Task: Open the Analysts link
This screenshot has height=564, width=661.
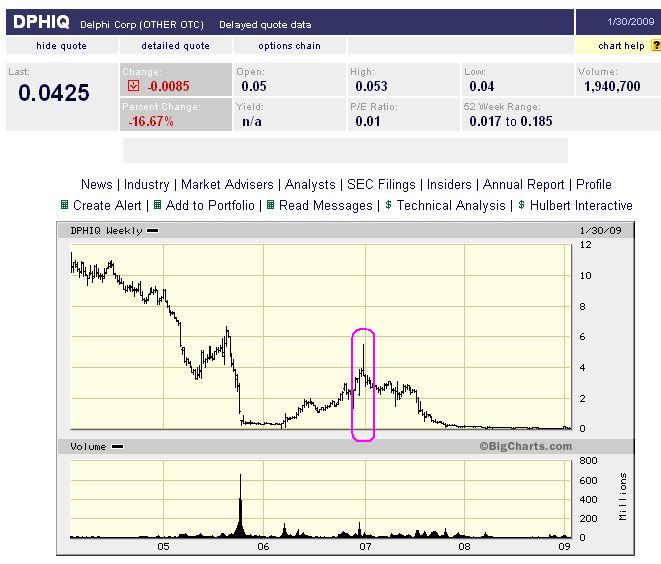Action: pyautogui.click(x=310, y=184)
